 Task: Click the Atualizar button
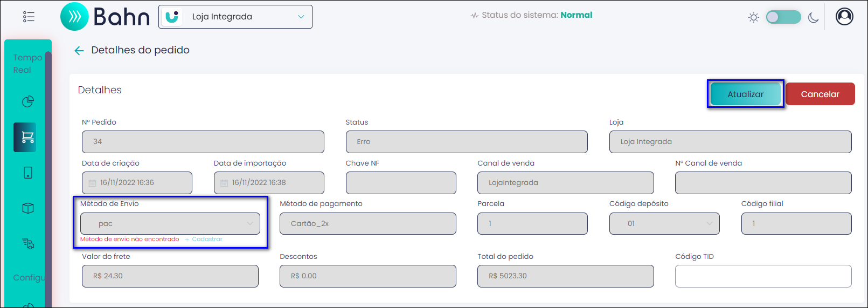click(746, 94)
